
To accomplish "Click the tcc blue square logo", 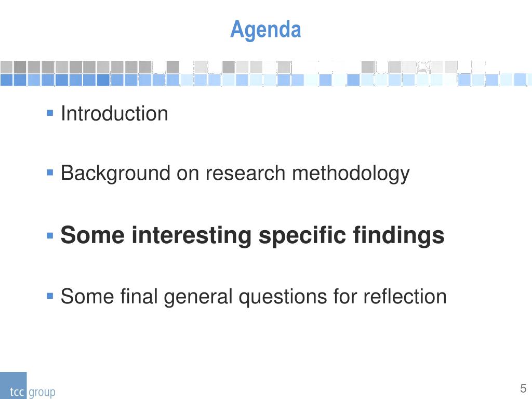I will pos(13,385).
